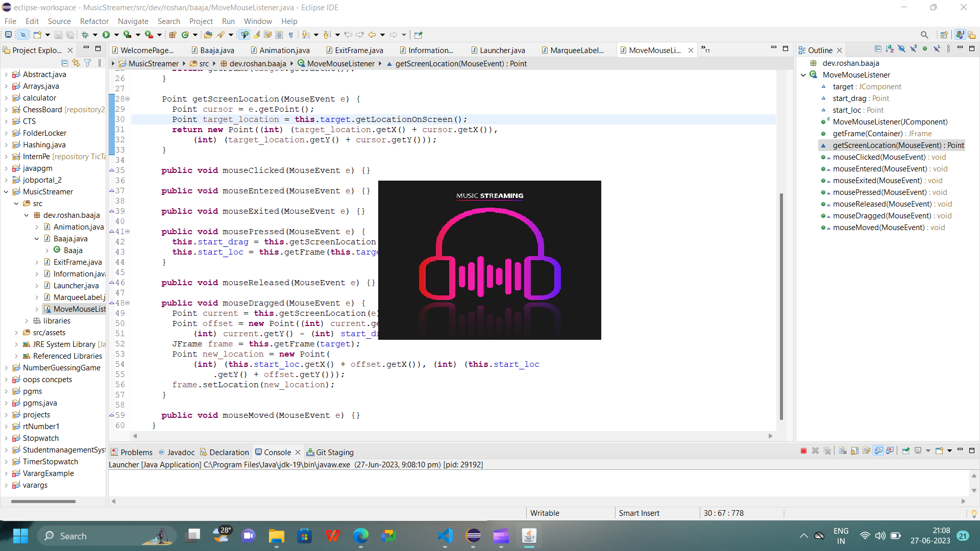Open the Window menu
Screen dimensions: 980x551
pos(258,21)
